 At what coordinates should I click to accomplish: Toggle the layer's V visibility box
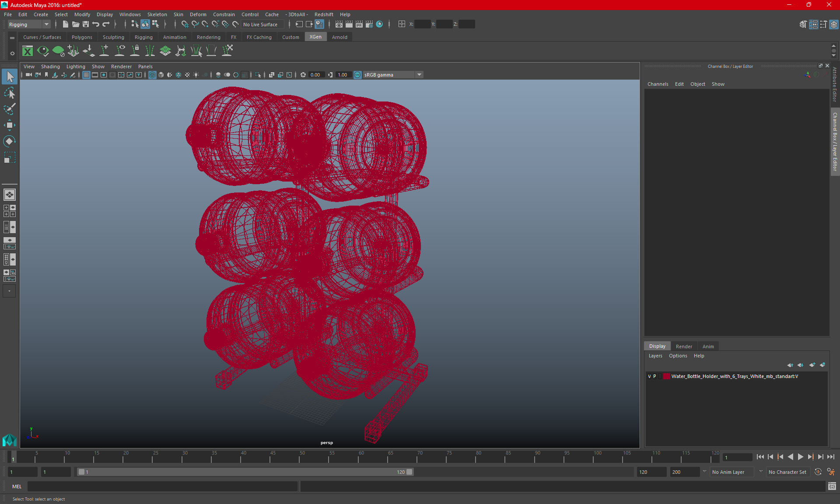pyautogui.click(x=649, y=376)
